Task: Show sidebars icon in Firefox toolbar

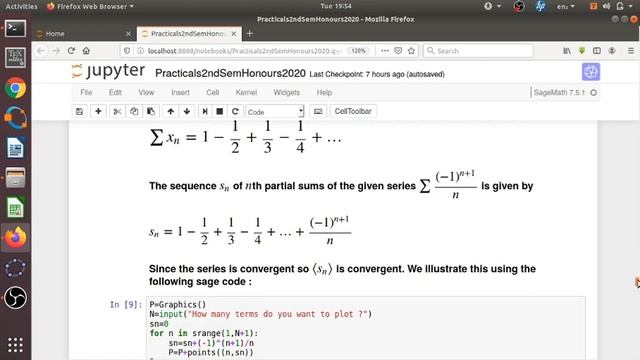Action: click(597, 51)
